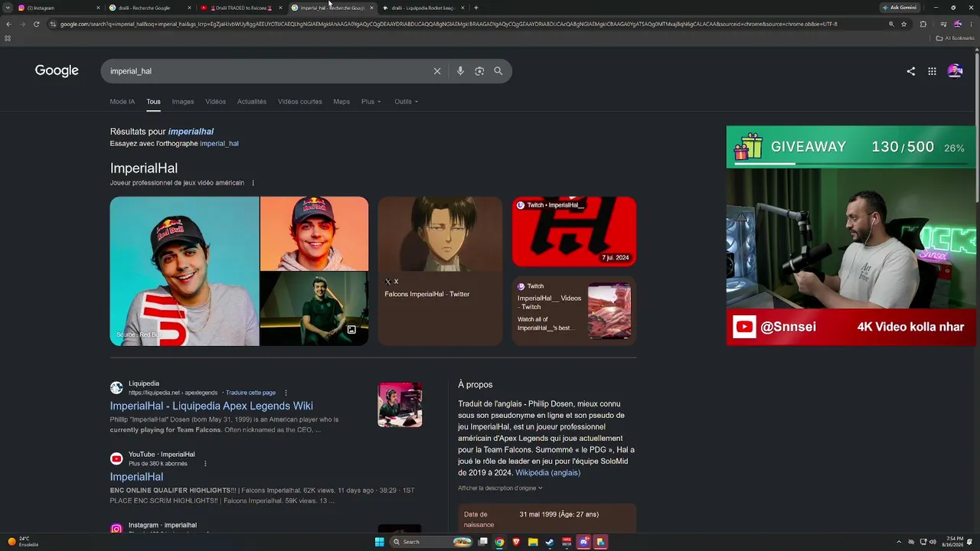Screen dimensions: 980x551
Task: Open the Chrome tab search dropdown
Action: point(8,8)
